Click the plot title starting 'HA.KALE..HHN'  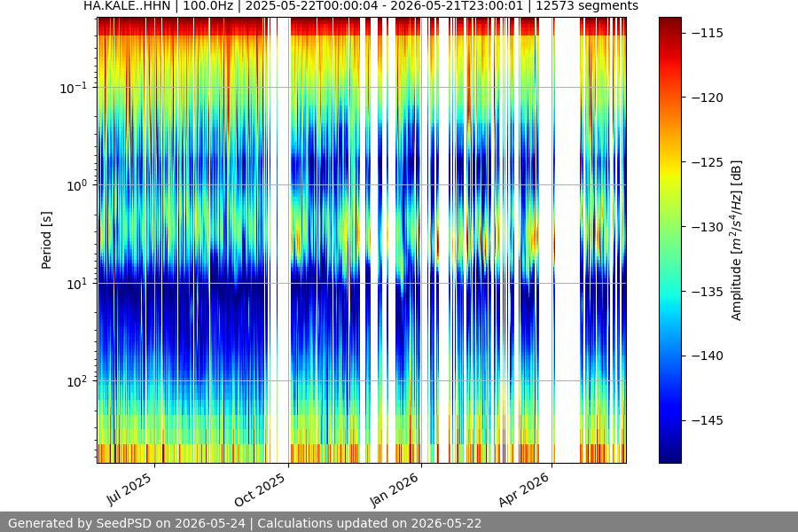(x=361, y=6)
